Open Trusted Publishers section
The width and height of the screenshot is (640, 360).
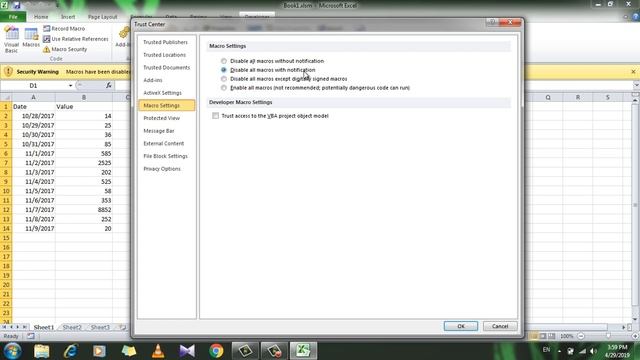coord(165,42)
